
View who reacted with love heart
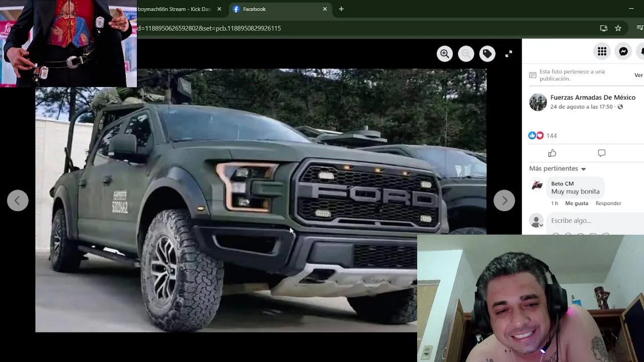(x=540, y=135)
